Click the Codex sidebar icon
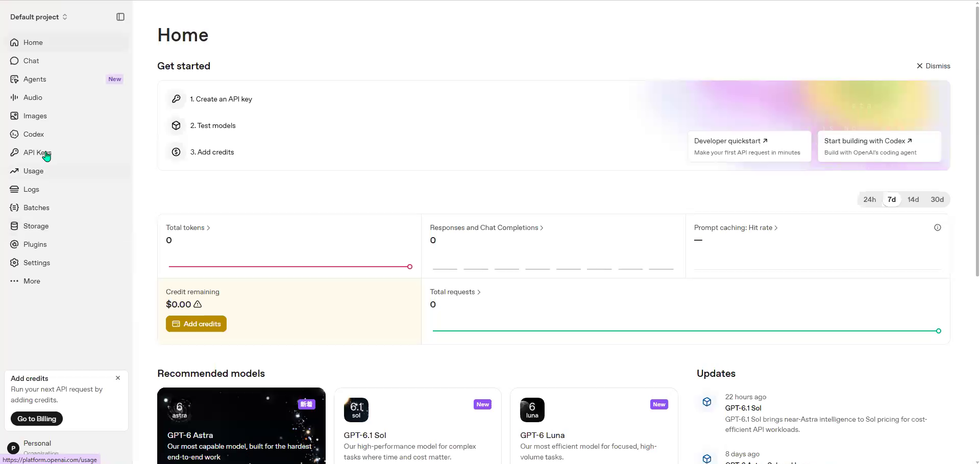The width and height of the screenshot is (980, 464). click(x=14, y=134)
